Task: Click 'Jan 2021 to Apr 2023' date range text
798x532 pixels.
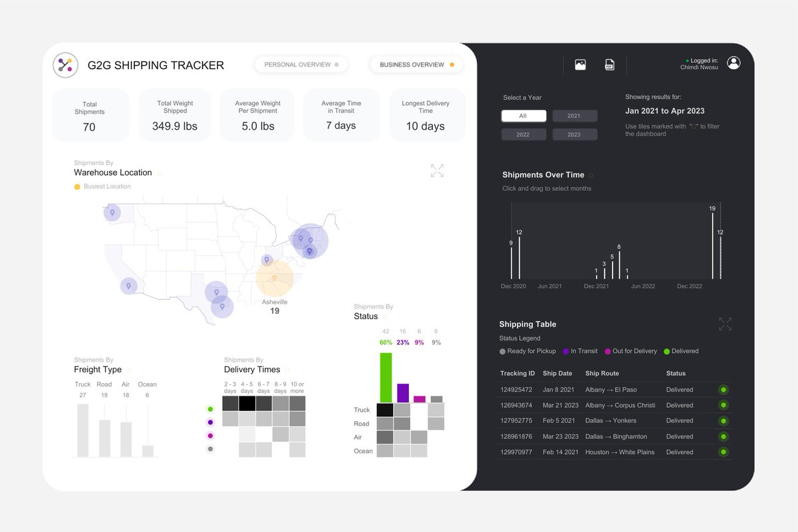Action: click(x=665, y=111)
